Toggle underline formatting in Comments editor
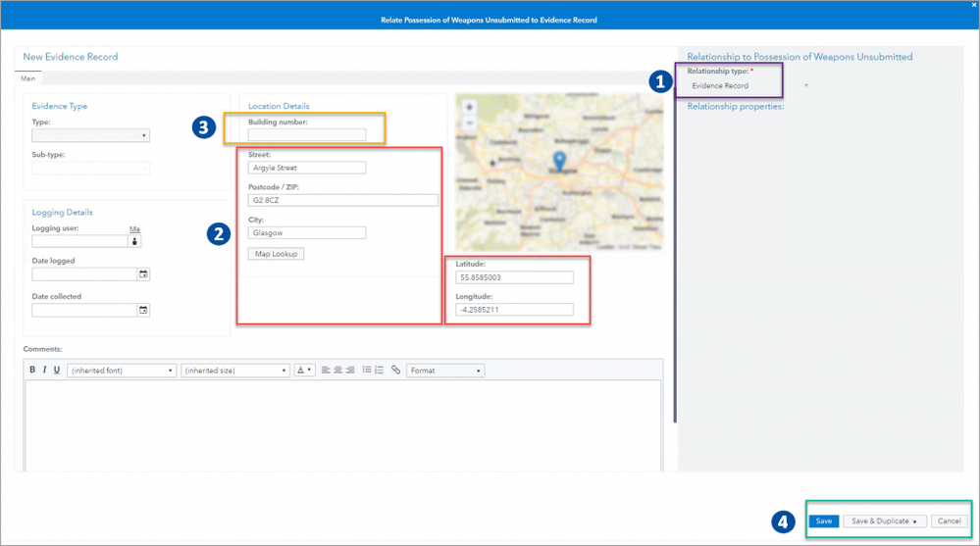Screen dimensions: 980x546 click(x=57, y=371)
